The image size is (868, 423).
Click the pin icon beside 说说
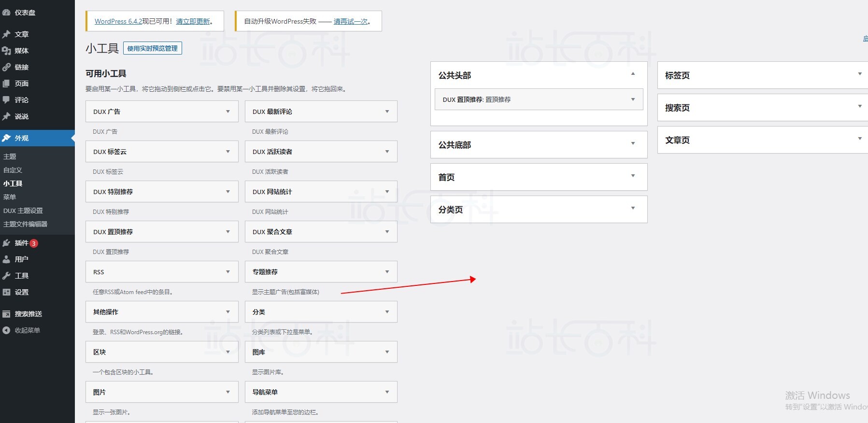6,116
